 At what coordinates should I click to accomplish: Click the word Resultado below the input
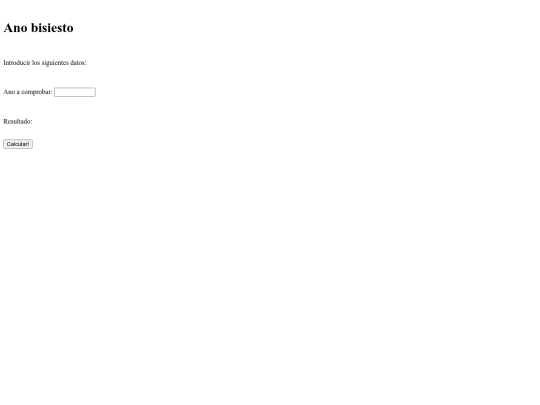pyautogui.click(x=17, y=121)
